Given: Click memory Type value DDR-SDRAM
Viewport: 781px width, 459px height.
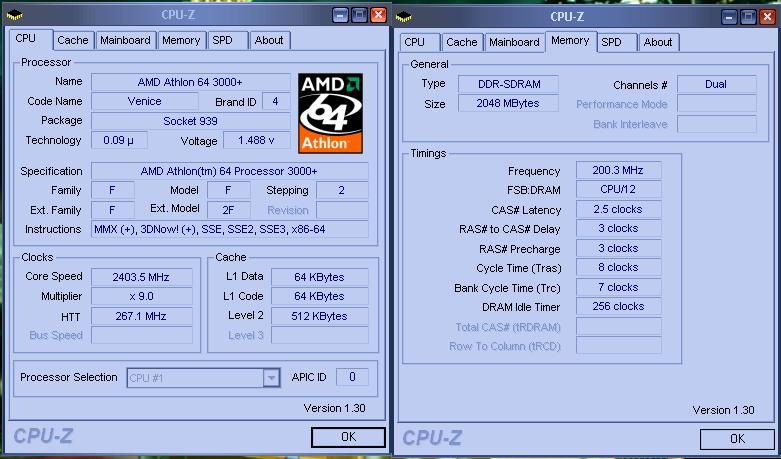Looking at the screenshot, I should [x=509, y=84].
